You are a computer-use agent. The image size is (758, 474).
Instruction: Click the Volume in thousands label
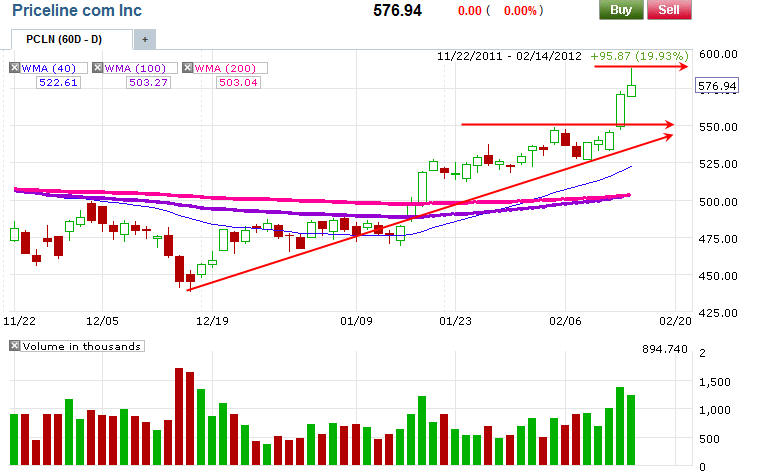click(82, 346)
